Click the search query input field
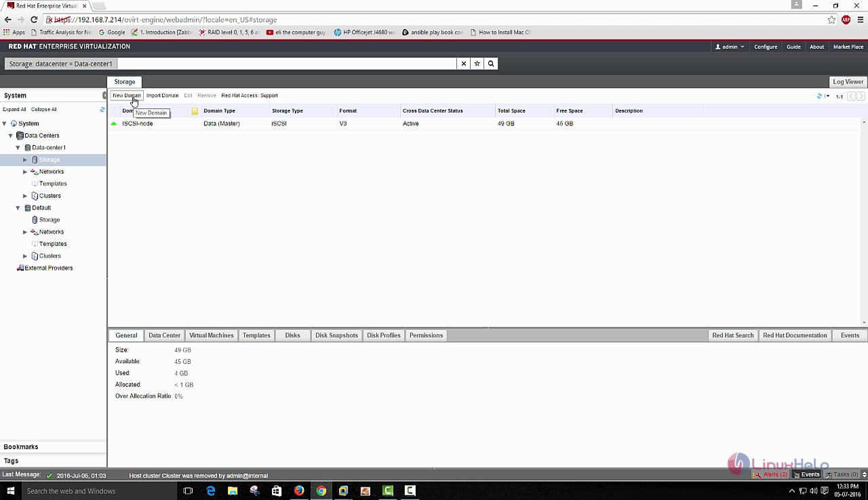868x500 pixels. 287,64
